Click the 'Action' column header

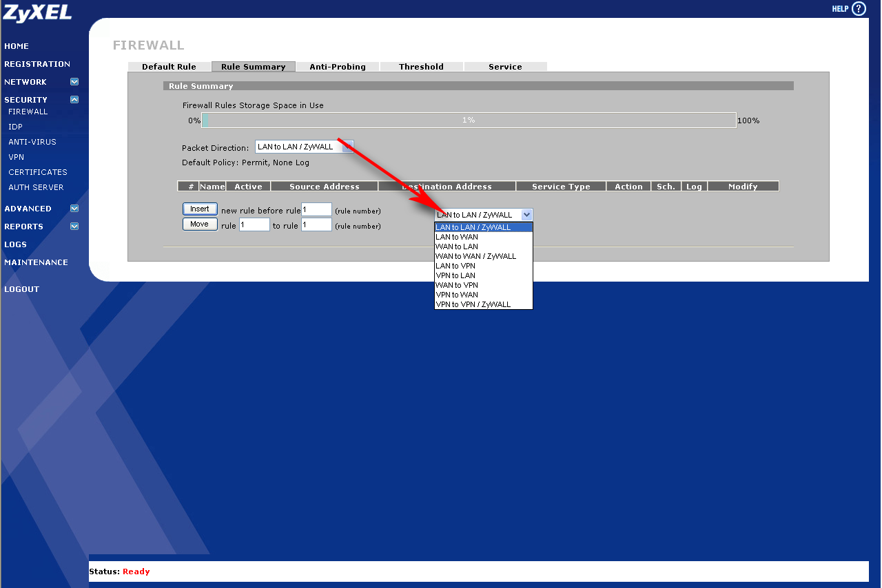click(628, 186)
